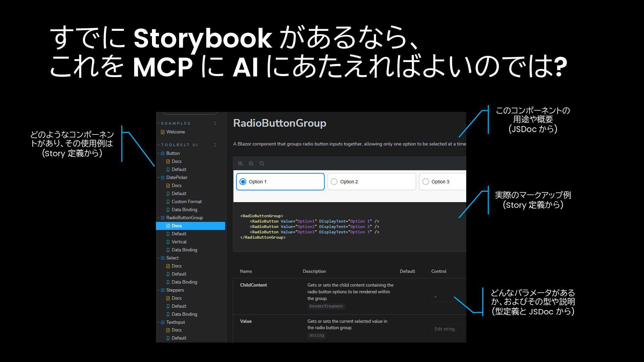Select highlighted Docs under RadioButtonGroup
The image size is (644, 362).
point(191,226)
